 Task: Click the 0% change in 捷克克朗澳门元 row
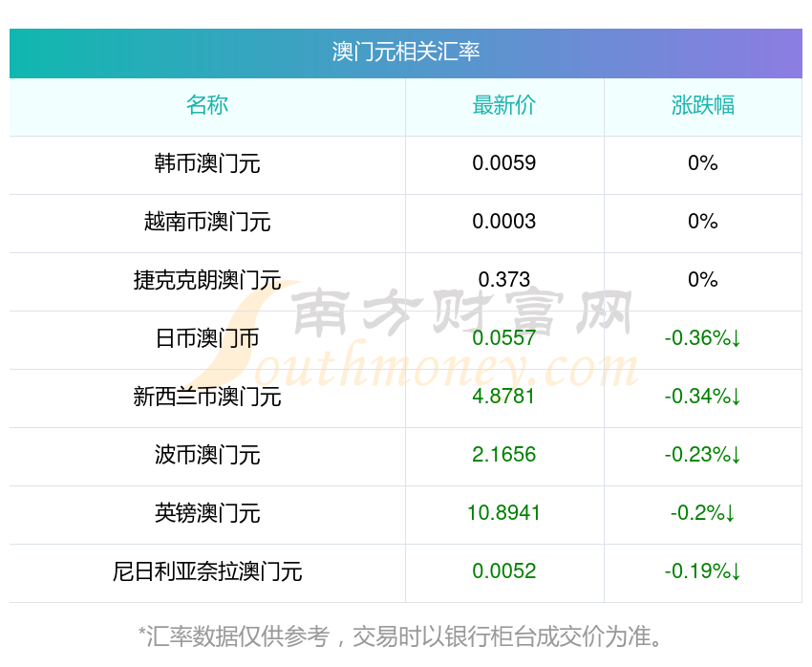point(703,280)
